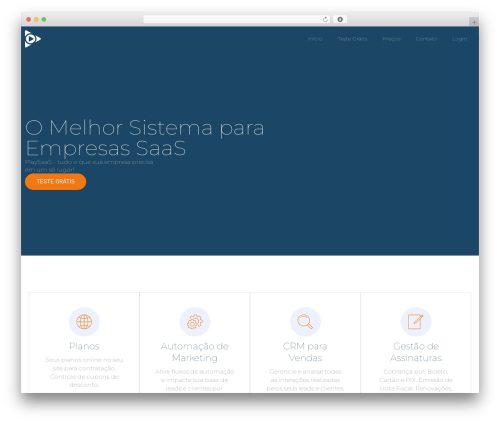Minimize window with the yellow button
Screen dimensions: 500x423
[36, 19]
